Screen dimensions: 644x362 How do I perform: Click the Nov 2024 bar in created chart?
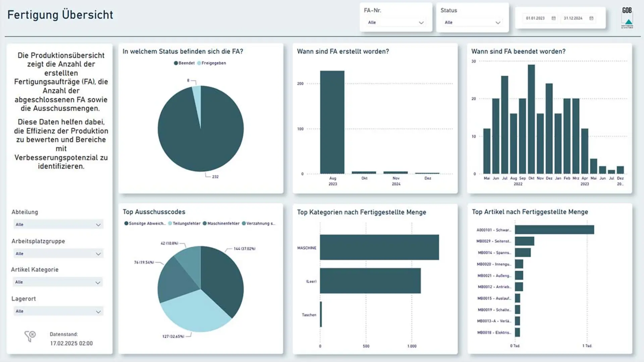[x=396, y=173]
